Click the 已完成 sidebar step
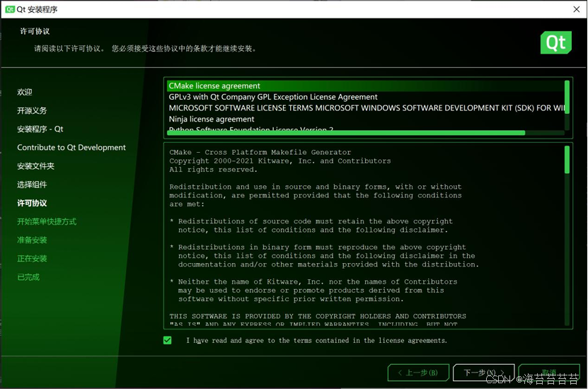The width and height of the screenshot is (588, 391). [x=28, y=277]
